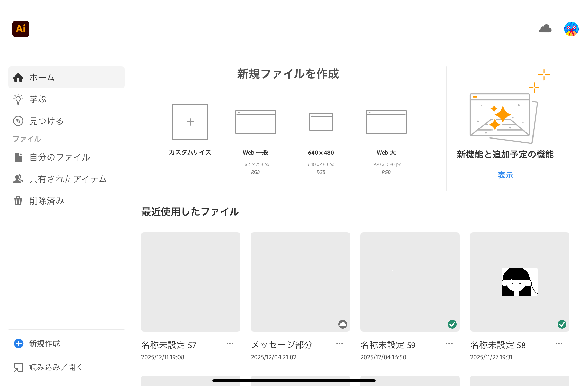
Task: Open 共有されたアイテム in the sidebar
Action: [x=67, y=179]
